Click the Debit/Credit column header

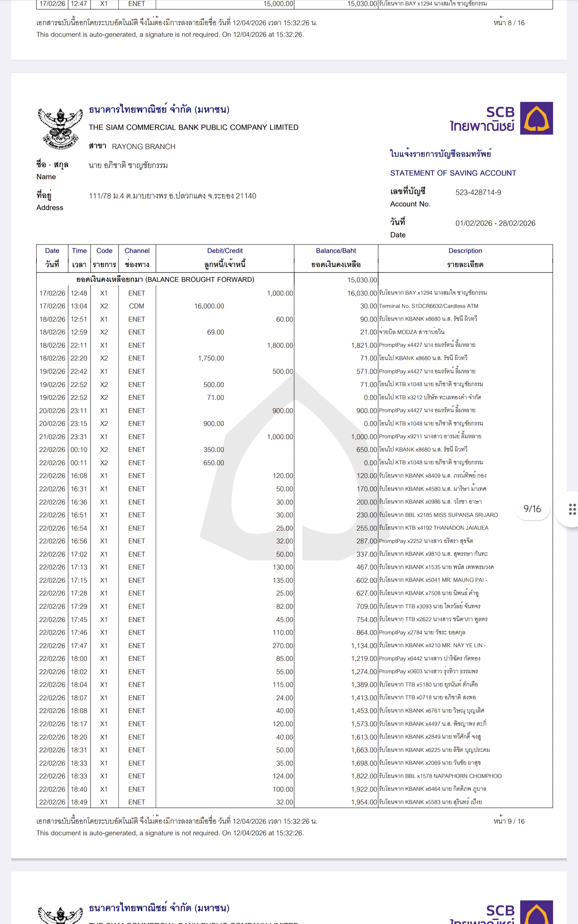tap(225, 257)
